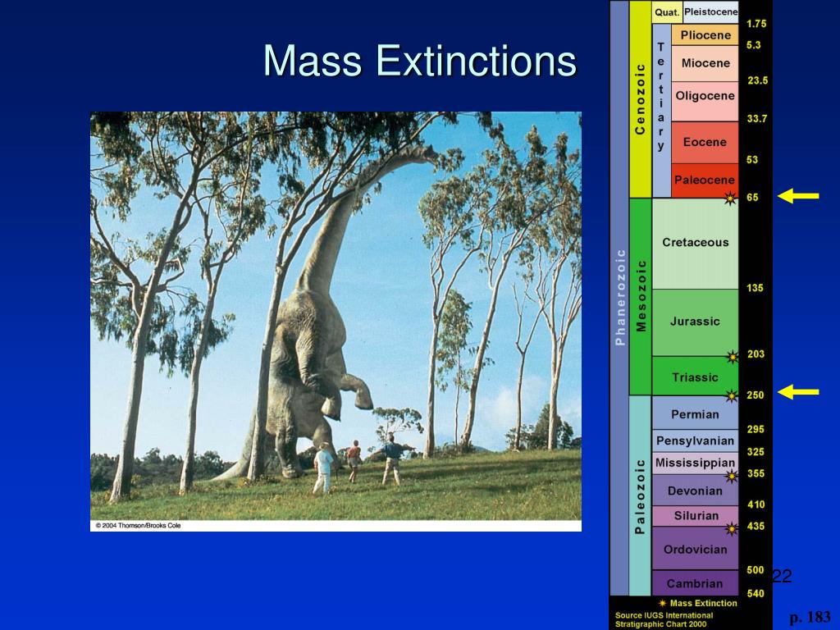Click the Paleocene epoch cell
This screenshot has height=630, width=840.
705,180
